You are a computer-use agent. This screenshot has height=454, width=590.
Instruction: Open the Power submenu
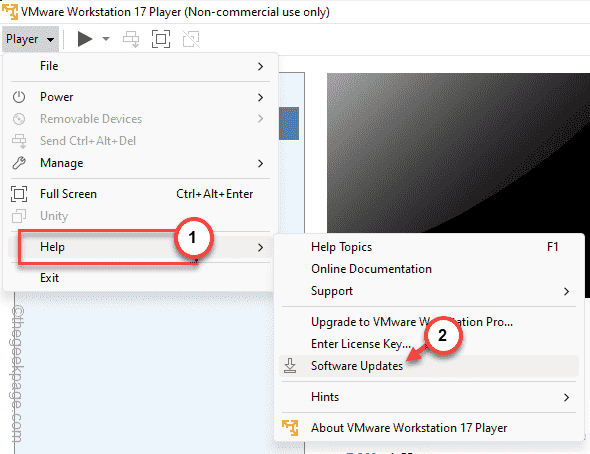[x=140, y=97]
